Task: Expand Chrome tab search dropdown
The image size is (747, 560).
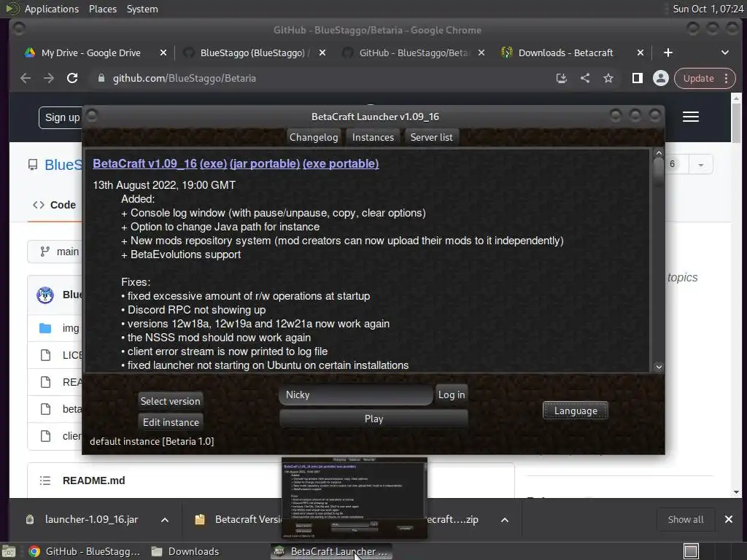Action: click(x=724, y=52)
